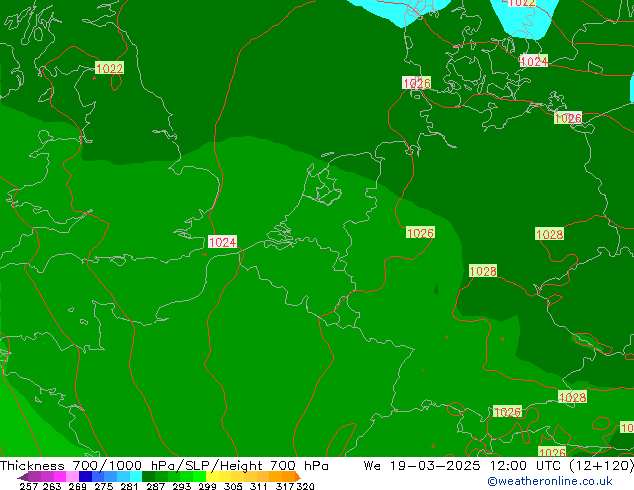Click the legend value 305
The height and width of the screenshot is (490, 634).
[x=233, y=486]
